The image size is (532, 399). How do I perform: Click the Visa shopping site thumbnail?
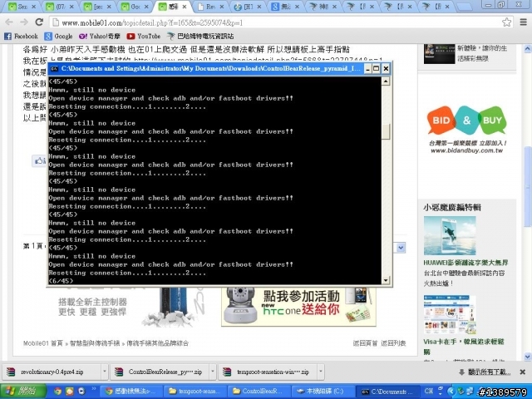coord(450,314)
